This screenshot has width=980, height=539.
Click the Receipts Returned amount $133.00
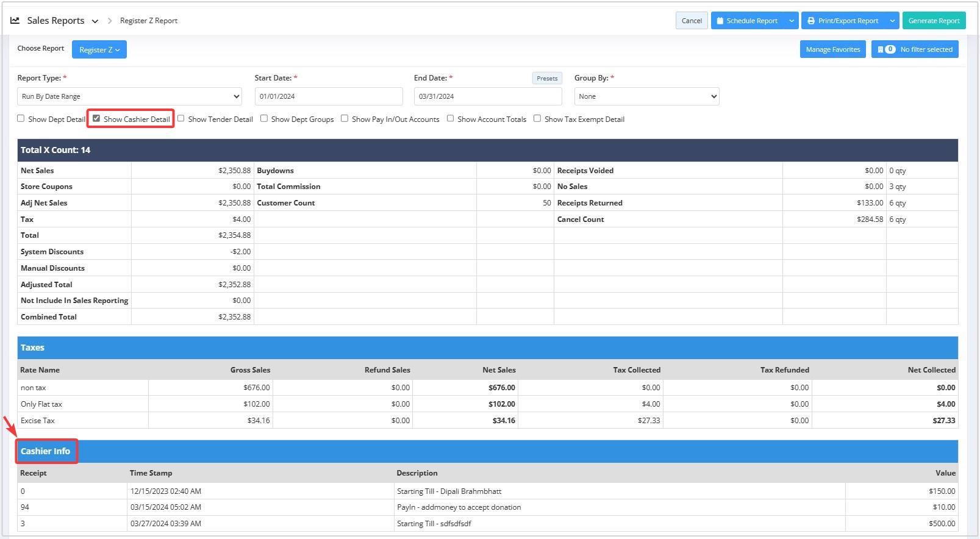click(870, 203)
